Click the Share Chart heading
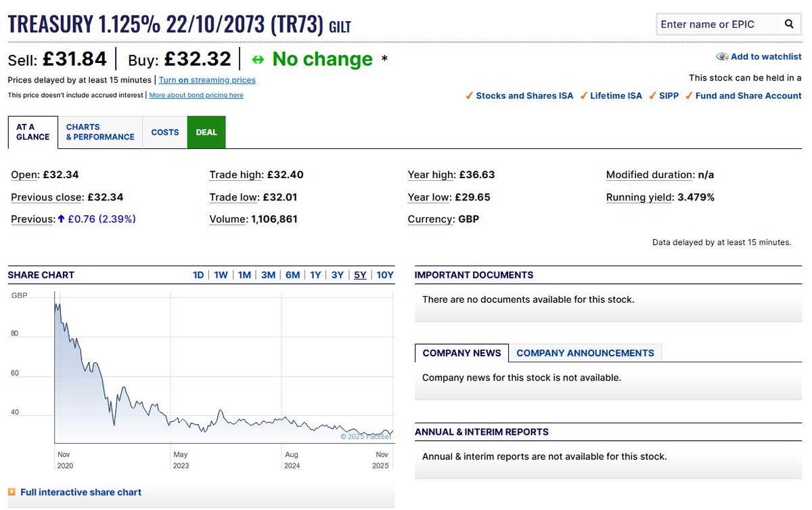Image resolution: width=812 pixels, height=510 pixels. (41, 275)
